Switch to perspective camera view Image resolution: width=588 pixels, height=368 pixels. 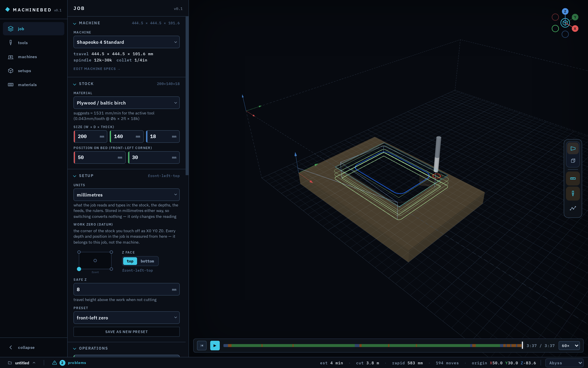coord(573,148)
